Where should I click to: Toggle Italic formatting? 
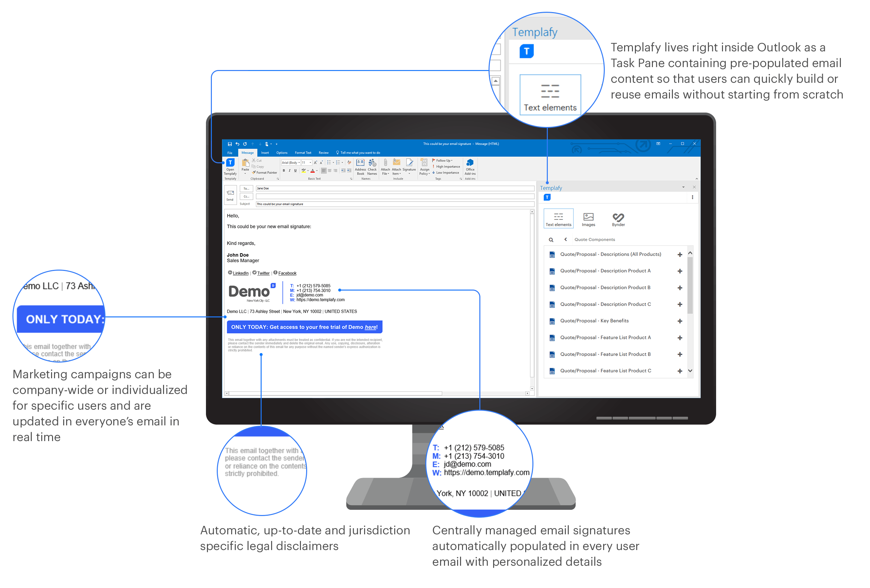coord(289,170)
